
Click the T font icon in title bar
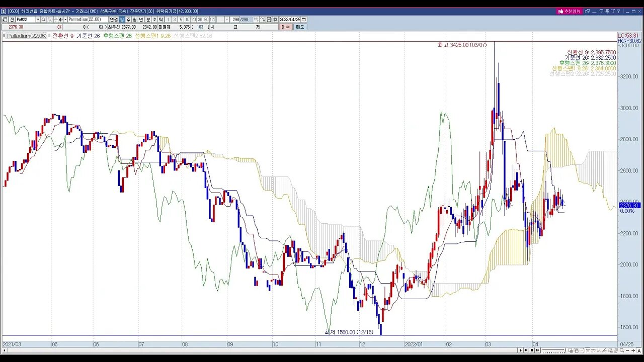pos(613,11)
